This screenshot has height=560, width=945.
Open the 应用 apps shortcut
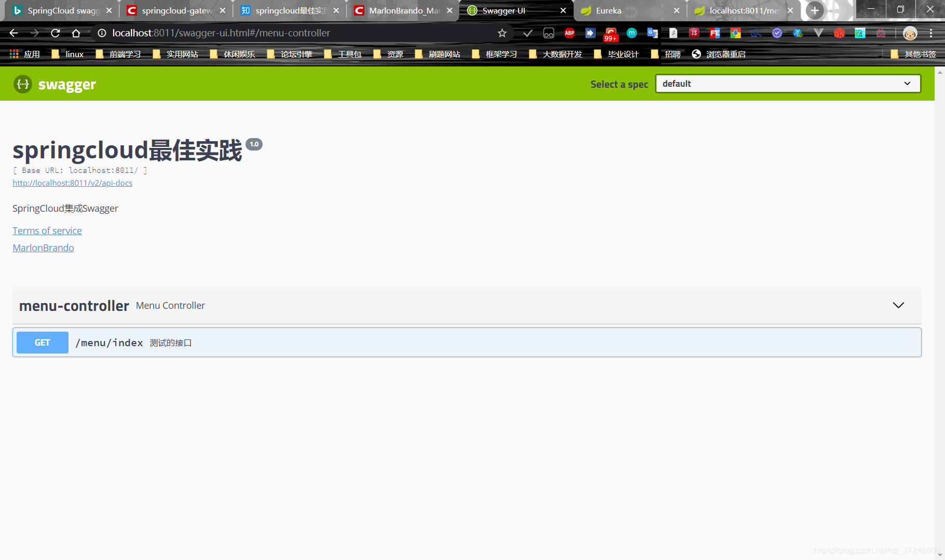tap(25, 54)
